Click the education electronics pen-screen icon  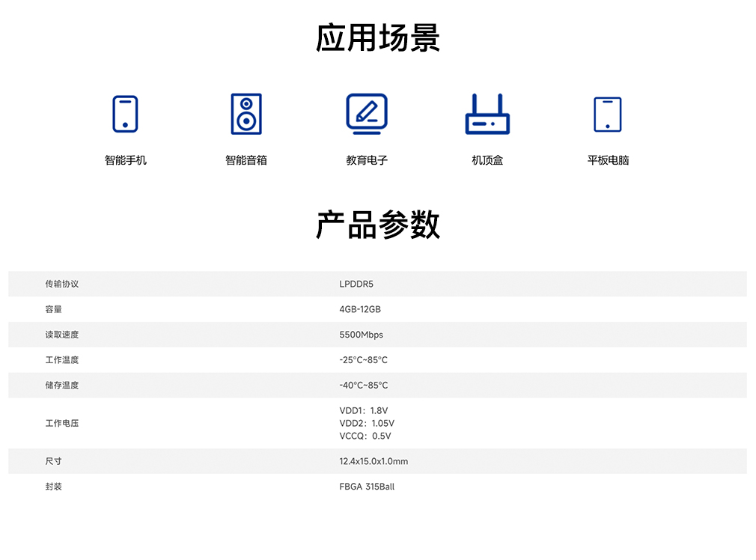[367, 114]
